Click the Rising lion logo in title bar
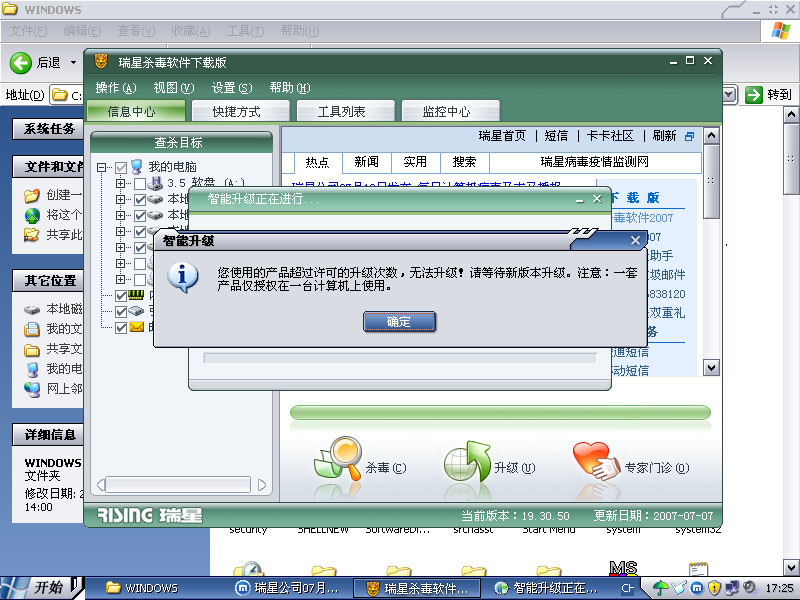800x600 pixels. [101, 62]
